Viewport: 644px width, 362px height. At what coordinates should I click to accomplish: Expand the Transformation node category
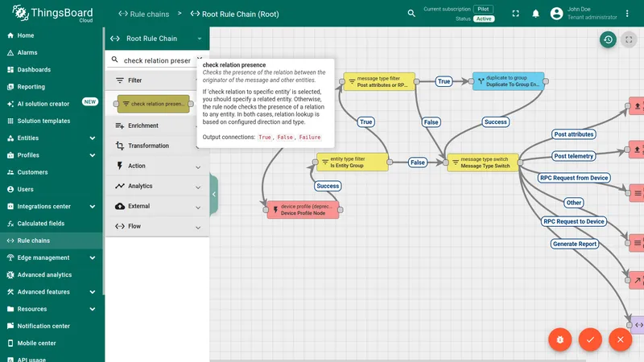point(157,146)
